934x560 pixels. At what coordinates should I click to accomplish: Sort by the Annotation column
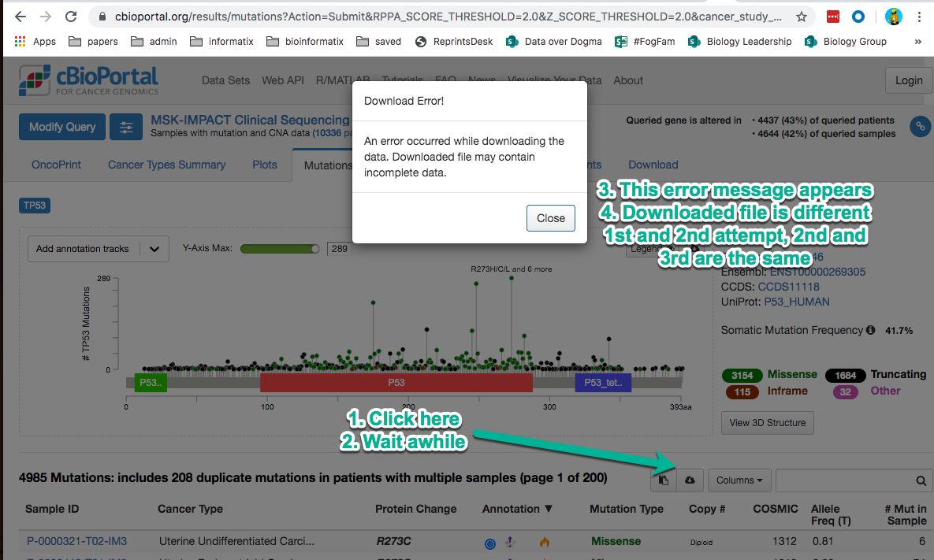(x=517, y=509)
